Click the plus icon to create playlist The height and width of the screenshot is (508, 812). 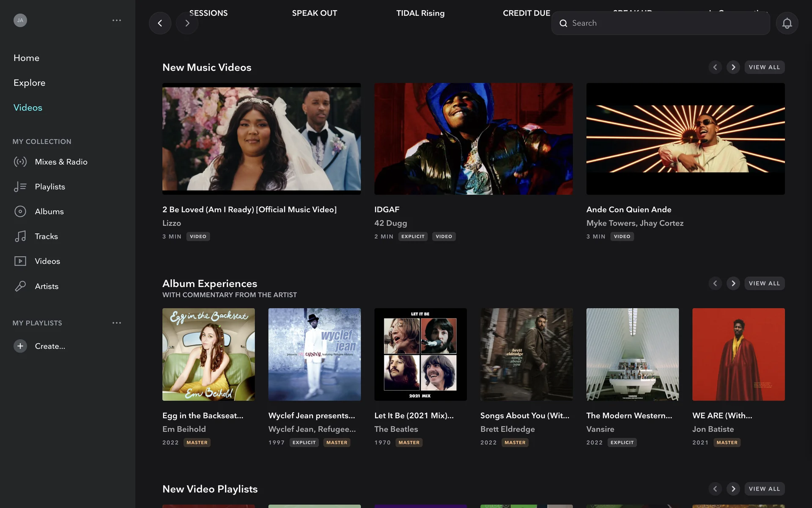[x=20, y=346]
